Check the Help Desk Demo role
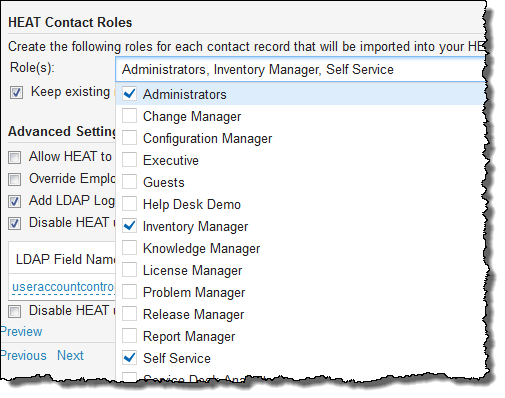 click(x=129, y=204)
